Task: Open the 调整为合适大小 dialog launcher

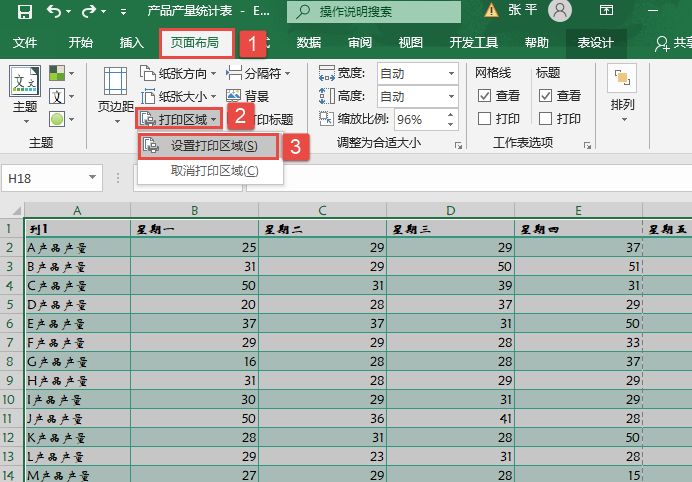Action: point(459,145)
